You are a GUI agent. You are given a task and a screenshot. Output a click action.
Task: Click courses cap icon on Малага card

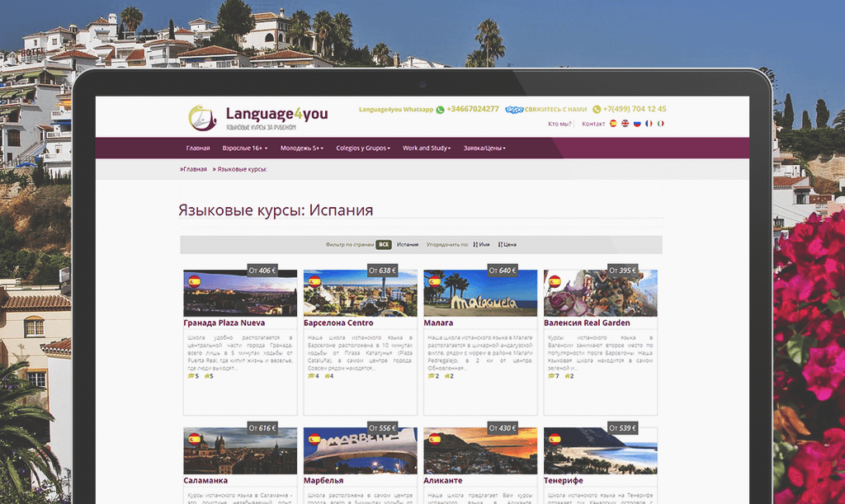(x=431, y=376)
